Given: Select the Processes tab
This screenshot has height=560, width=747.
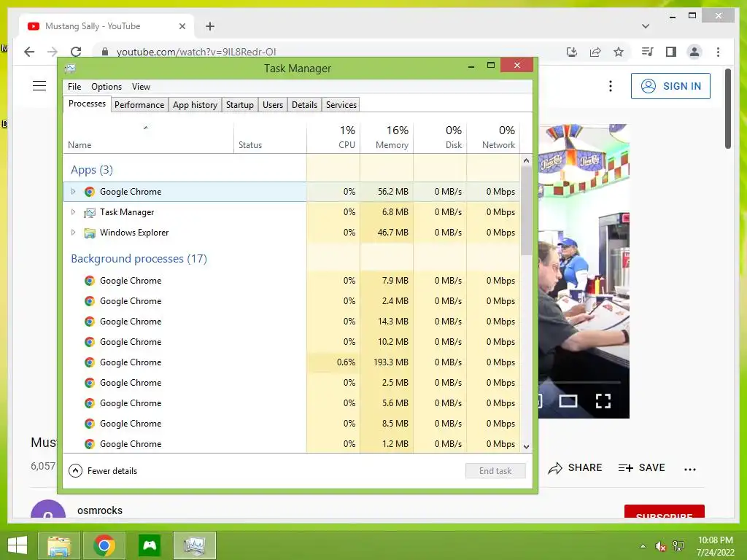Looking at the screenshot, I should point(88,104).
